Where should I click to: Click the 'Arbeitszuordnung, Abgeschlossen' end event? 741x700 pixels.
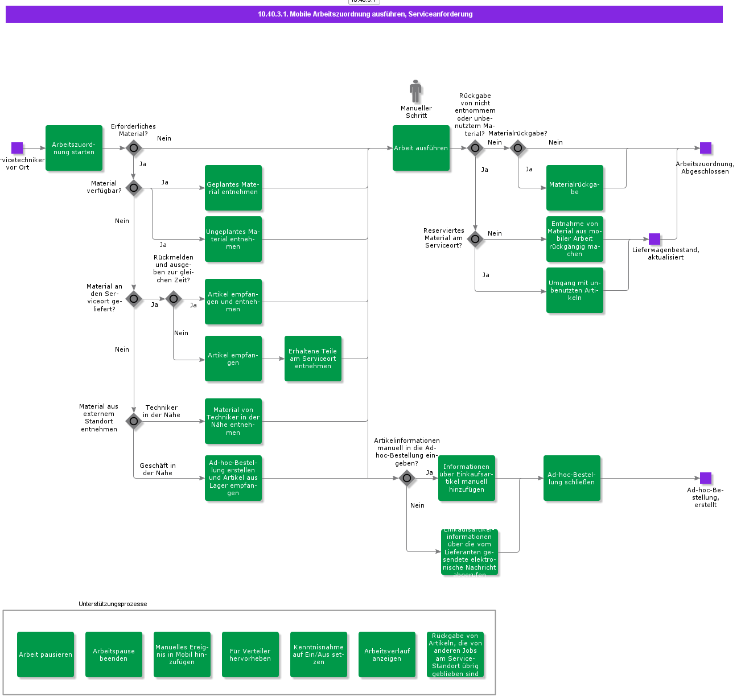[706, 148]
